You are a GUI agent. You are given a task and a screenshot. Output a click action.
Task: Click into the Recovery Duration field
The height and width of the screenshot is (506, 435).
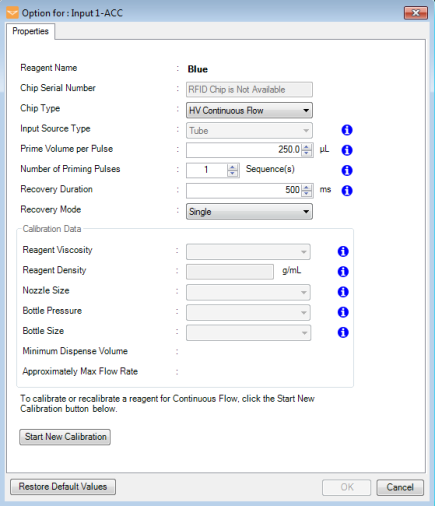pyautogui.click(x=244, y=190)
